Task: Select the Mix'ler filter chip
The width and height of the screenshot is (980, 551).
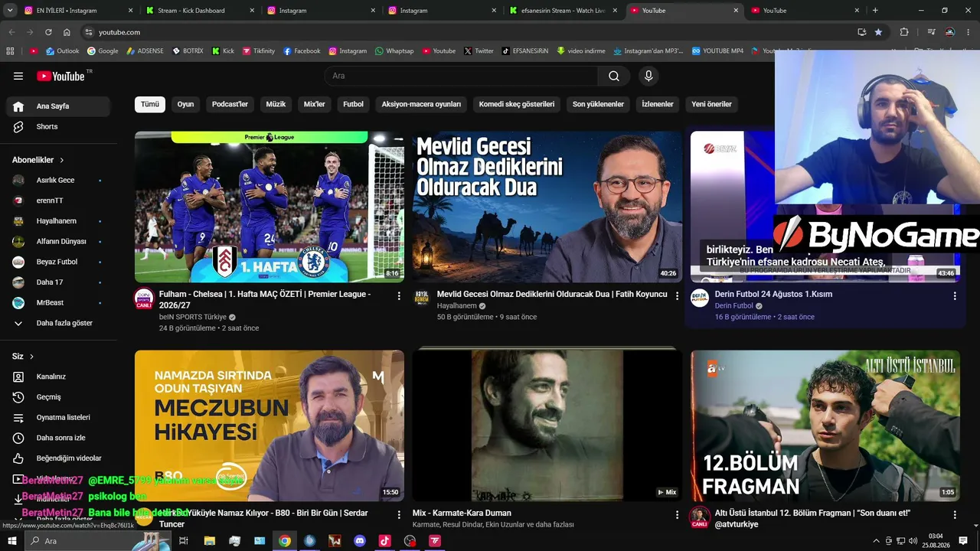Action: coord(315,104)
